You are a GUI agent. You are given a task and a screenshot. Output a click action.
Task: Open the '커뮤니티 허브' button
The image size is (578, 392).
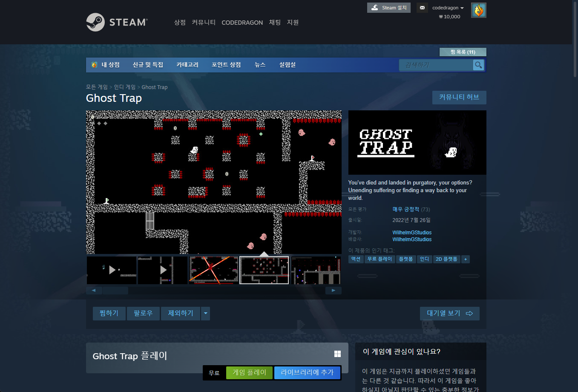click(459, 97)
